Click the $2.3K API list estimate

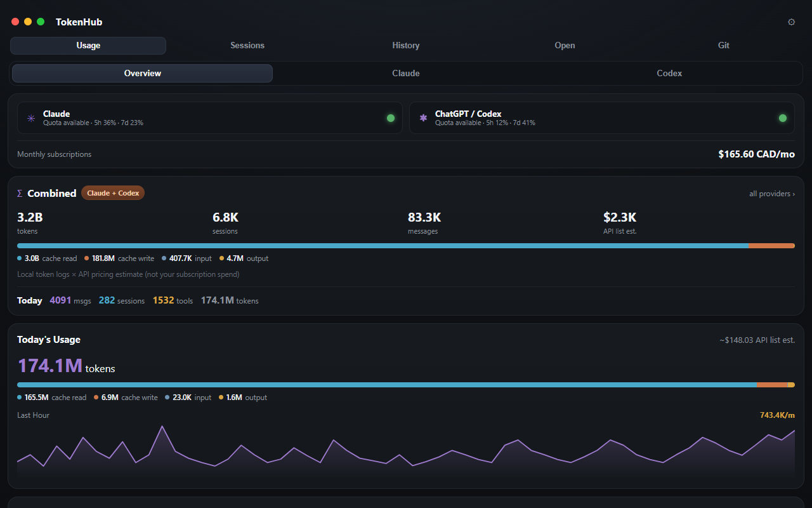pyautogui.click(x=620, y=218)
